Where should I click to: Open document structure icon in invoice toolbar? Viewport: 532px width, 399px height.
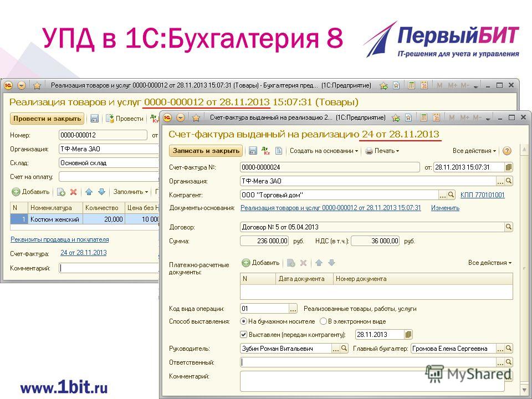pos(279,151)
